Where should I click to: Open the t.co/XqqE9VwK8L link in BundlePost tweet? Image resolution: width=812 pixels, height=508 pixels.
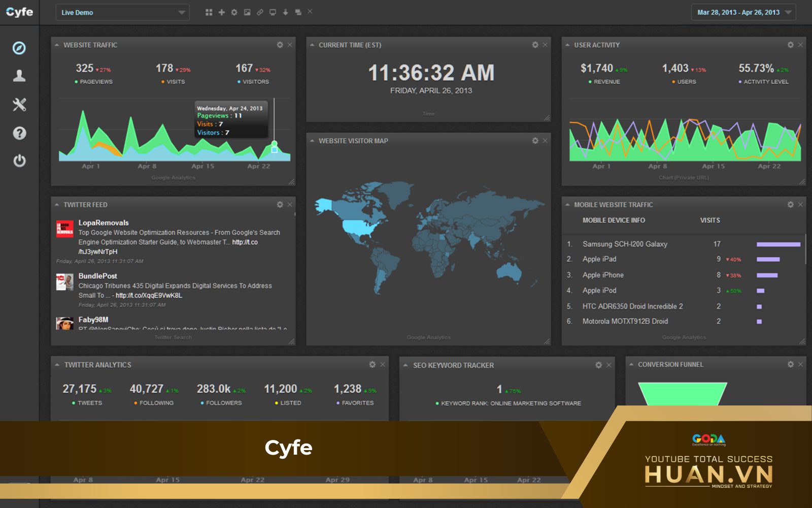click(149, 295)
